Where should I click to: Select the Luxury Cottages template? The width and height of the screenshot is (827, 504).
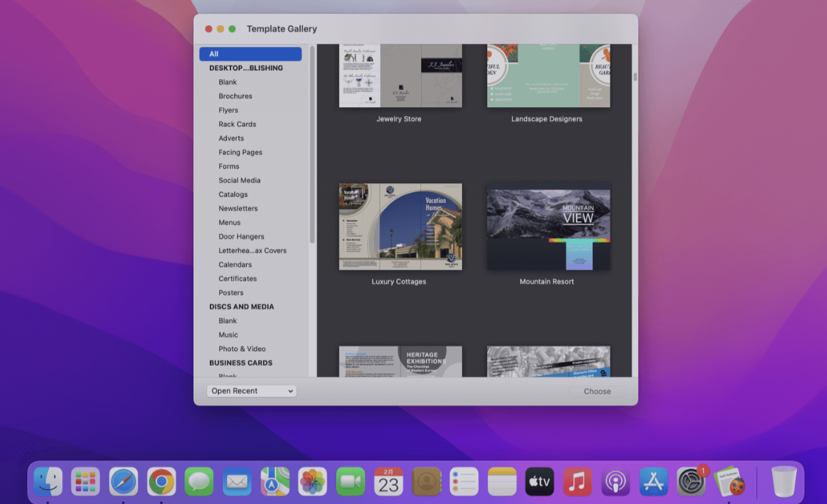pyautogui.click(x=400, y=226)
